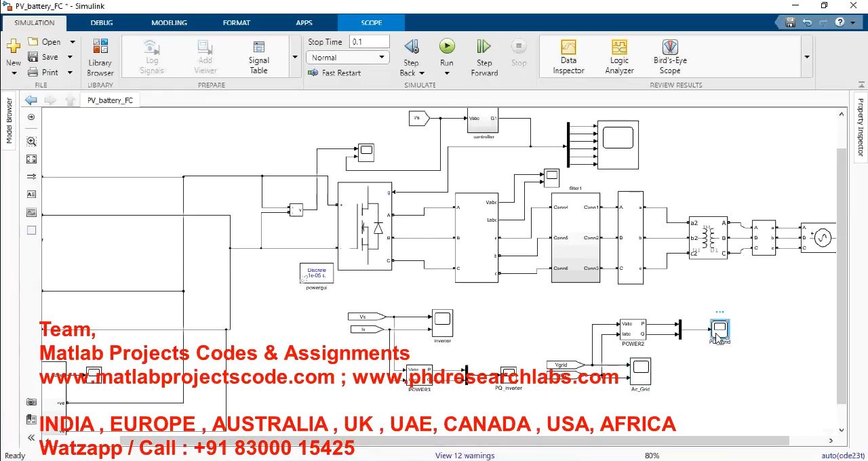Image resolution: width=868 pixels, height=461 pixels.
Task: Select the PV_battery_FC model tab
Action: click(x=110, y=100)
